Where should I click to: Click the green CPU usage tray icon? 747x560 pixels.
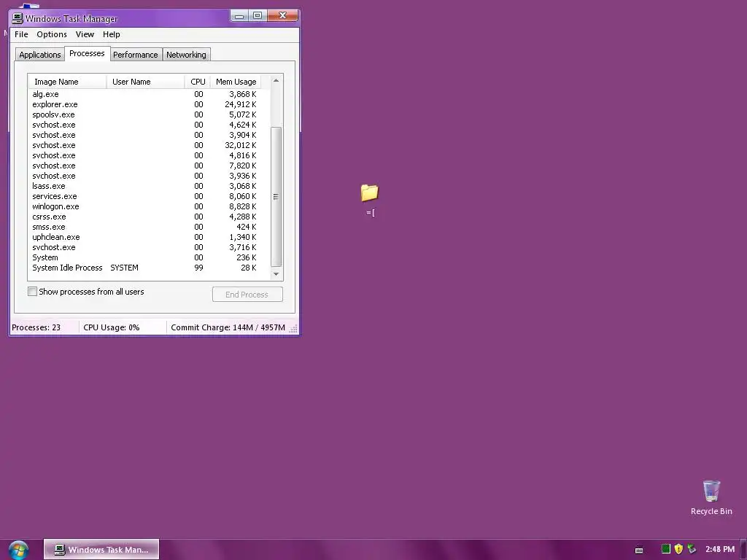(665, 549)
